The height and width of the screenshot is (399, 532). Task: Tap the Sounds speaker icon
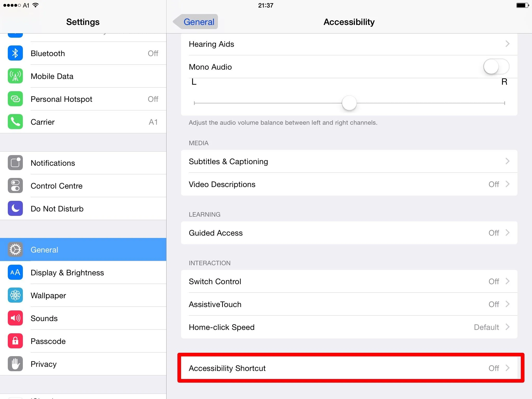15,318
